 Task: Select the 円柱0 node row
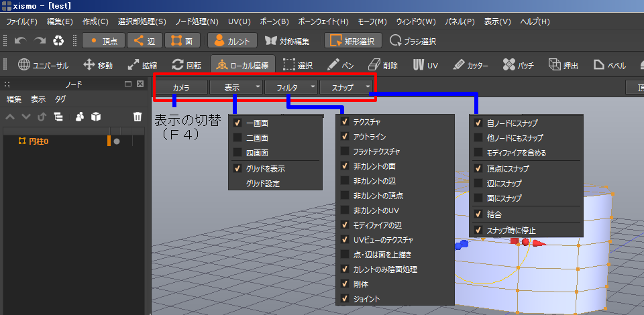(x=73, y=141)
